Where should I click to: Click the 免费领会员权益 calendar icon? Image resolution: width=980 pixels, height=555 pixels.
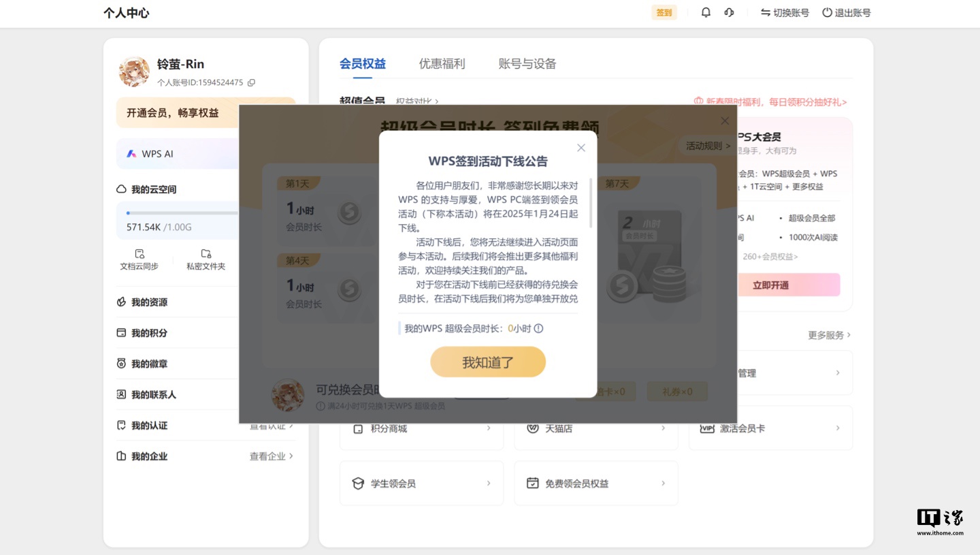(x=533, y=483)
